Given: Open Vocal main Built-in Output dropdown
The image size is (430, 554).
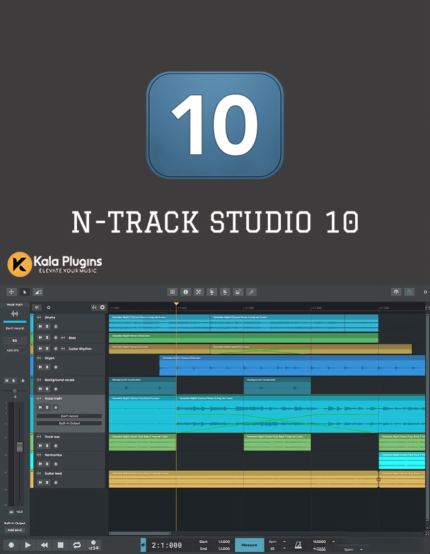Looking at the screenshot, I should 69,423.
